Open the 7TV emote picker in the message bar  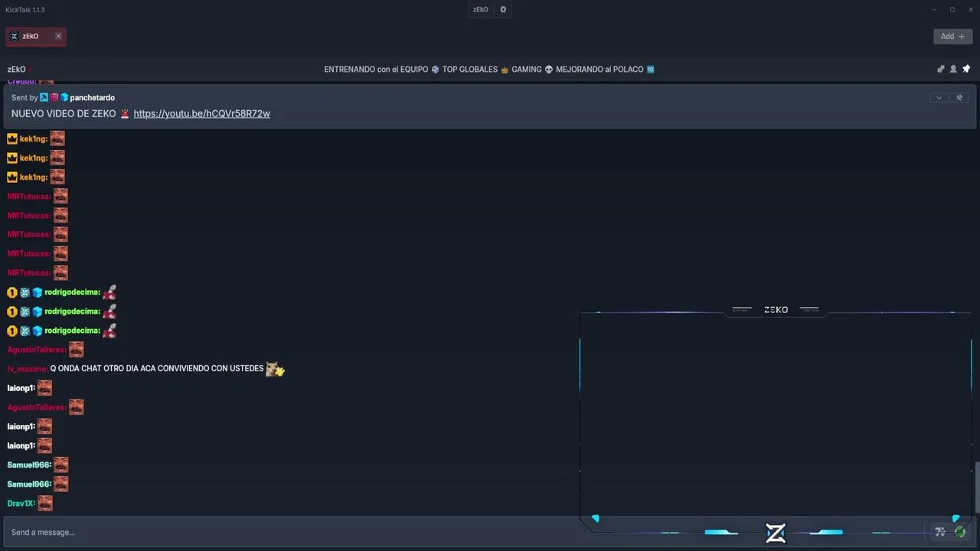point(940,532)
